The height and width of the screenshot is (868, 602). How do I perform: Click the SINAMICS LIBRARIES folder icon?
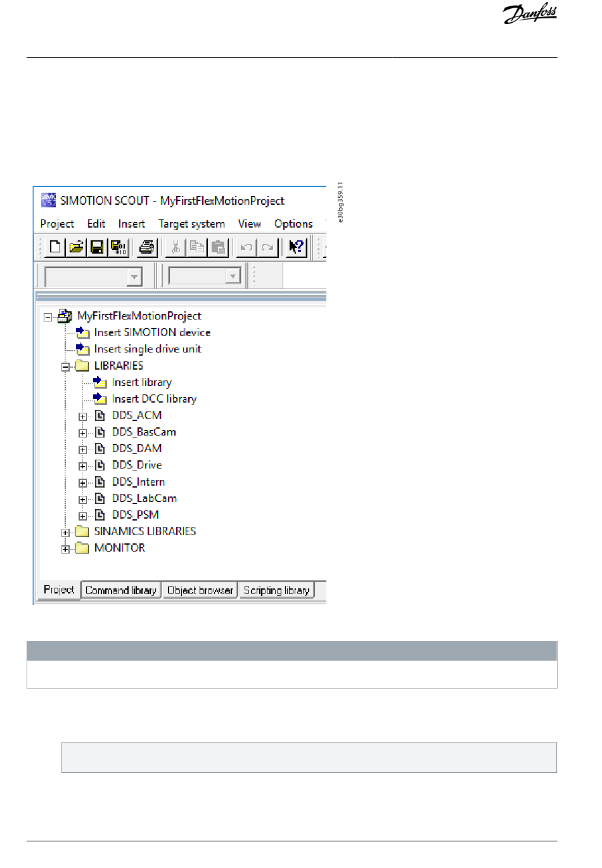pyautogui.click(x=82, y=531)
